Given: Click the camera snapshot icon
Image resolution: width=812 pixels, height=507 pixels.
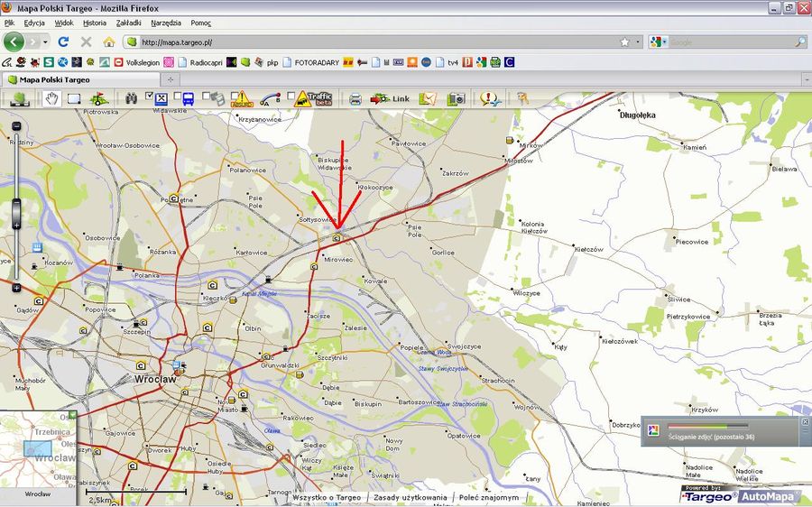Looking at the screenshot, I should pyautogui.click(x=457, y=98).
